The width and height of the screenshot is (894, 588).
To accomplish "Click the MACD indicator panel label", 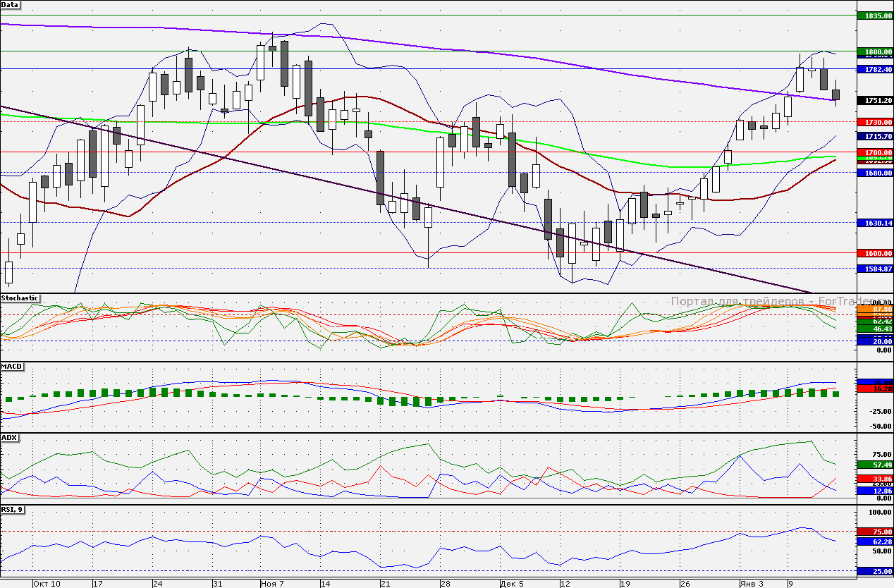I will 12,367.
